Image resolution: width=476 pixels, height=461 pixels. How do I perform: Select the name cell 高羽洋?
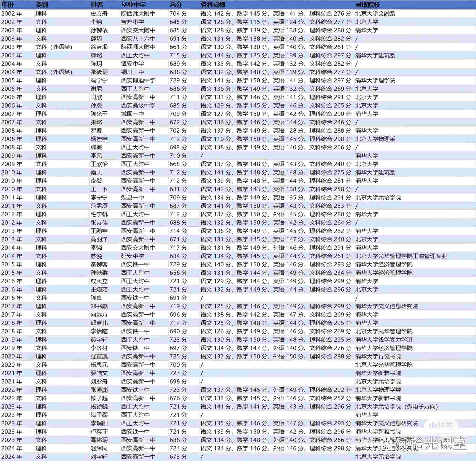coord(99,239)
